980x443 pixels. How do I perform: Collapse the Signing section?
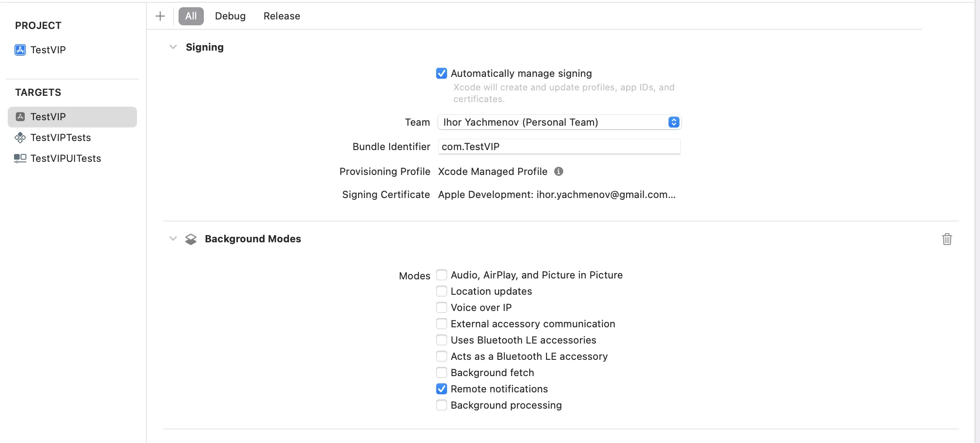click(x=173, y=47)
